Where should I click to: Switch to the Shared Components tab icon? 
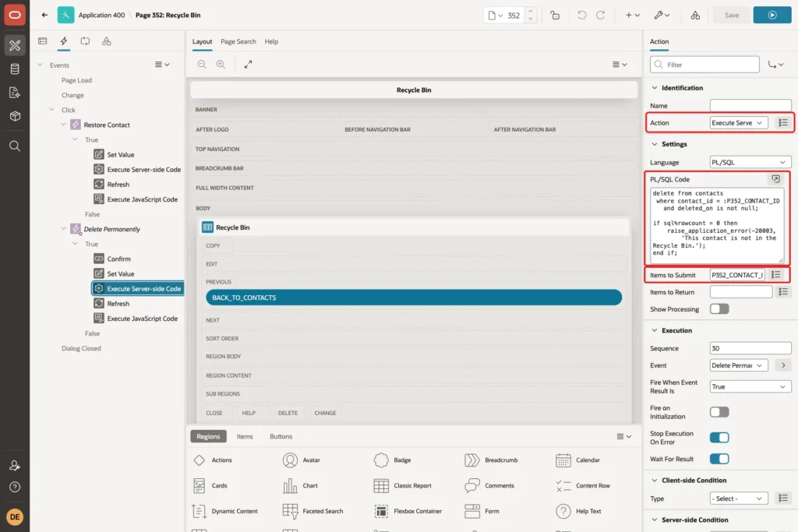106,41
